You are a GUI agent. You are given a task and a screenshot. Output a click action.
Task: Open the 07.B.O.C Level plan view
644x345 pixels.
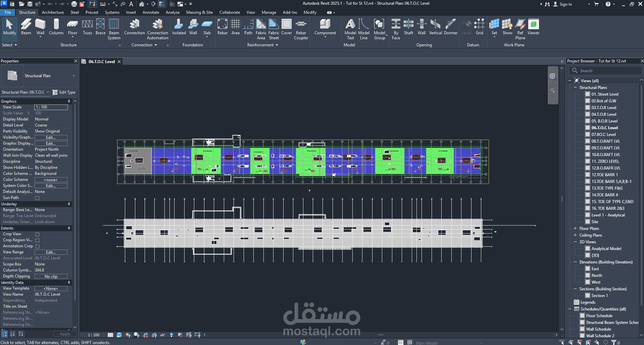coord(603,135)
